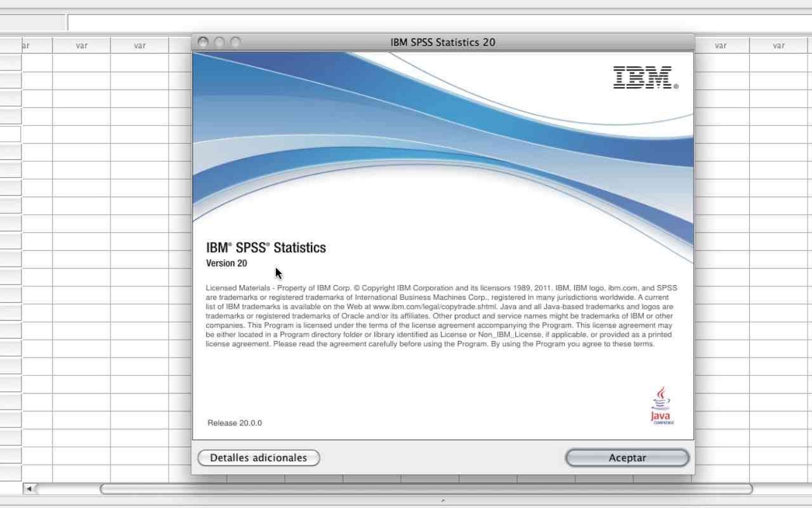The height and width of the screenshot is (508, 812).
Task: Click the IBM logo in the splash screen
Action: pyautogui.click(x=644, y=77)
